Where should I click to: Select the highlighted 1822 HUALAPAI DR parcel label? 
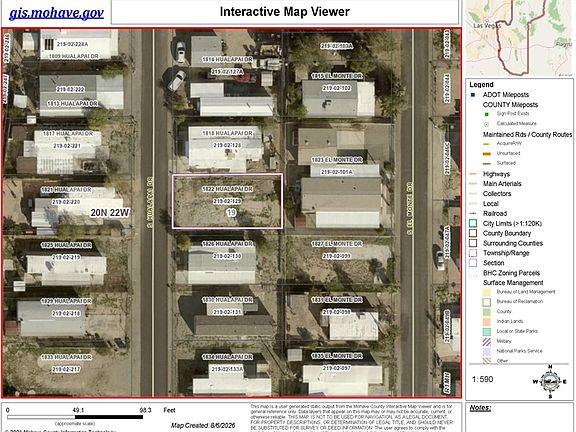pos(227,189)
